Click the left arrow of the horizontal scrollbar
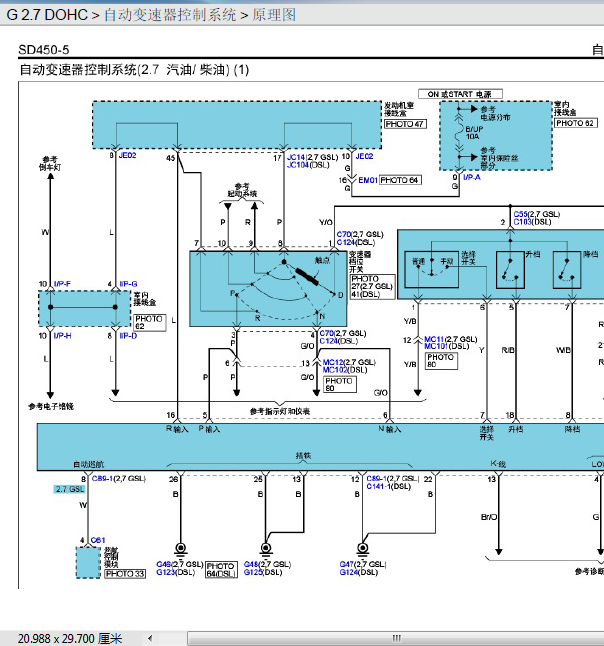Viewport: 604px width, 646px height. pos(151,638)
